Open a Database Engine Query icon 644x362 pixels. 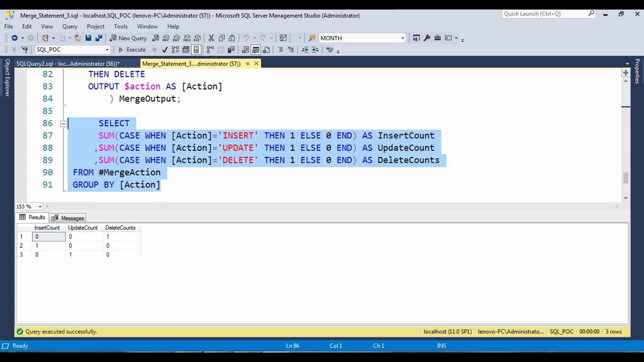(x=155, y=38)
